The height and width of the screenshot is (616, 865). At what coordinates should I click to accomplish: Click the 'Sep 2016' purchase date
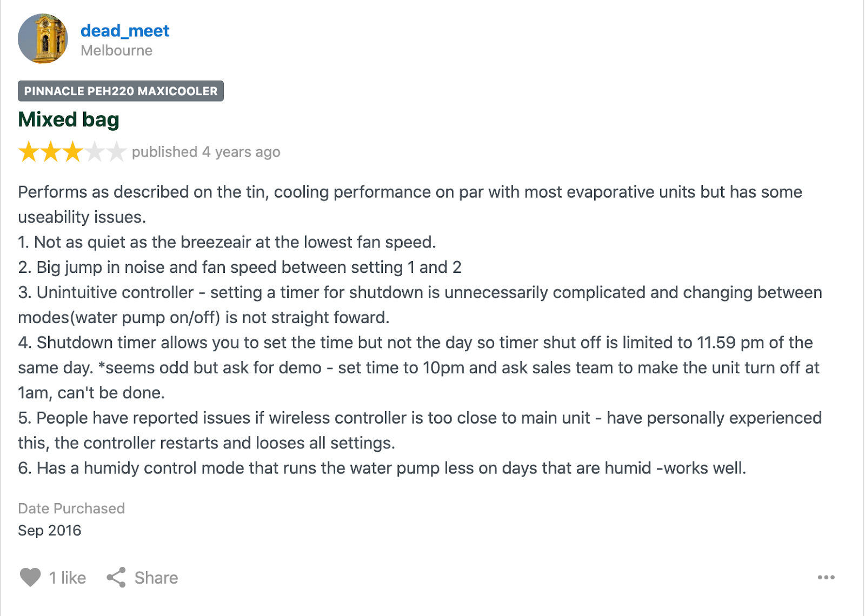pos(49,530)
